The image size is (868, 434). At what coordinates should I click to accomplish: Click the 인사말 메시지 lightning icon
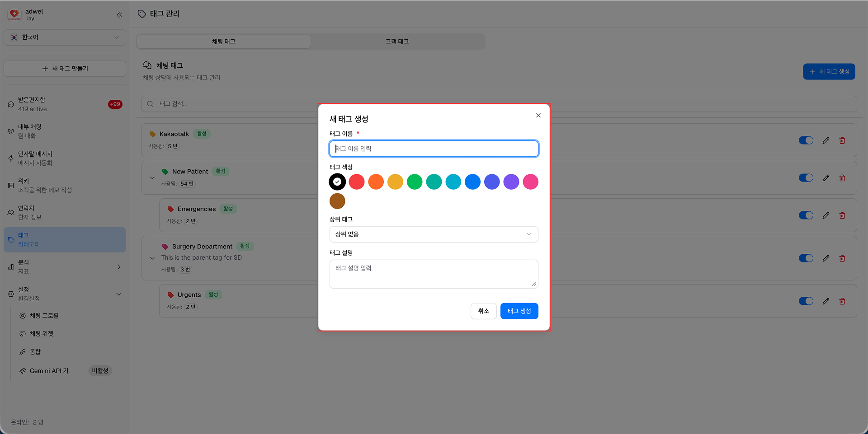tap(11, 158)
